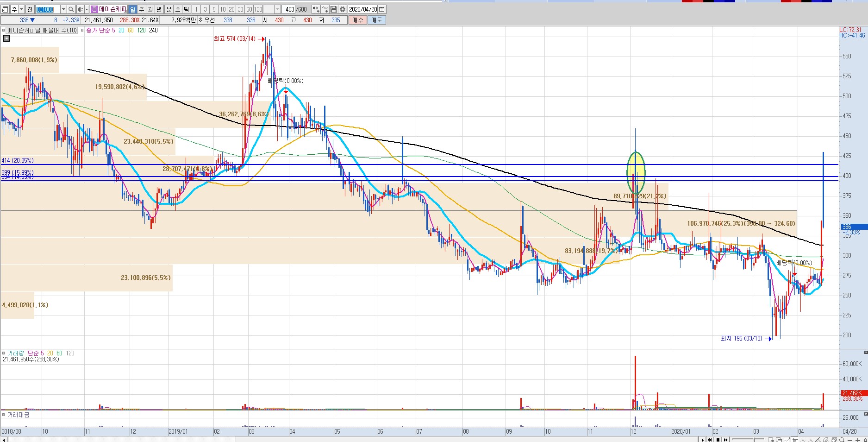
Task: Open the calendar date picker icon
Action: 382,9
